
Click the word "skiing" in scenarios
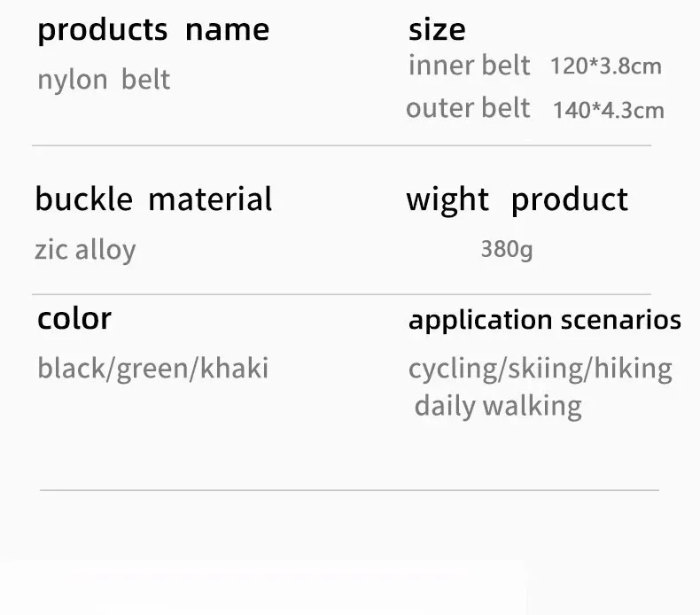click(x=541, y=369)
